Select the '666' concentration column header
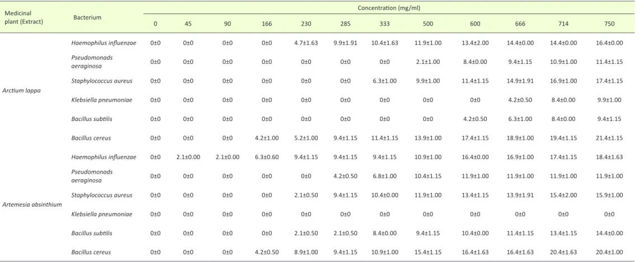Image resolution: width=644 pixels, height=262 pixels. pos(520,24)
